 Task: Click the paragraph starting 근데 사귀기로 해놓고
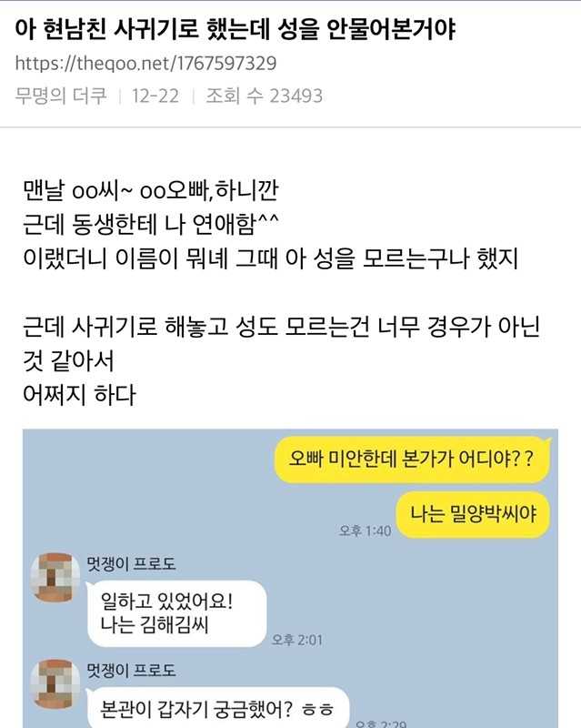[281, 344]
